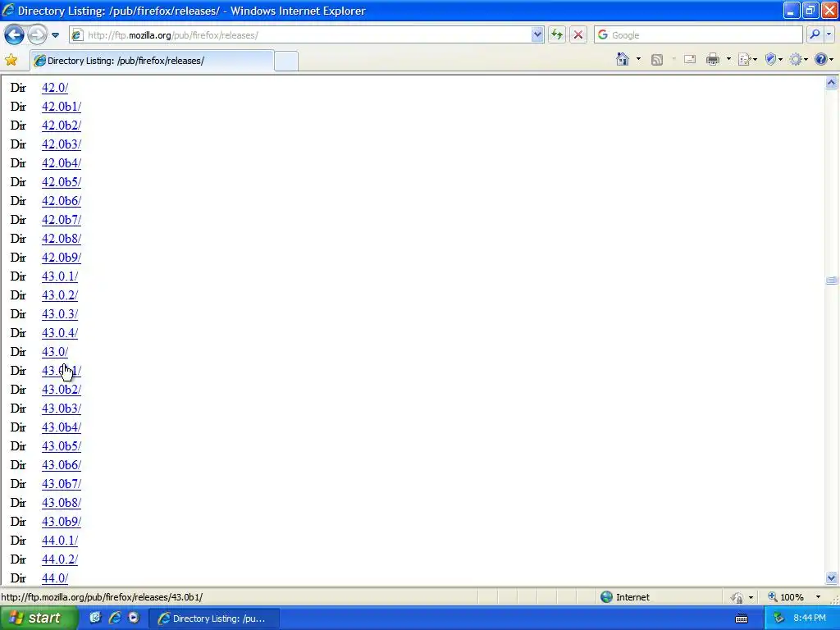Screen dimensions: 840x630
Task: Expand the address bar history dropdown
Action: pyautogui.click(x=537, y=35)
